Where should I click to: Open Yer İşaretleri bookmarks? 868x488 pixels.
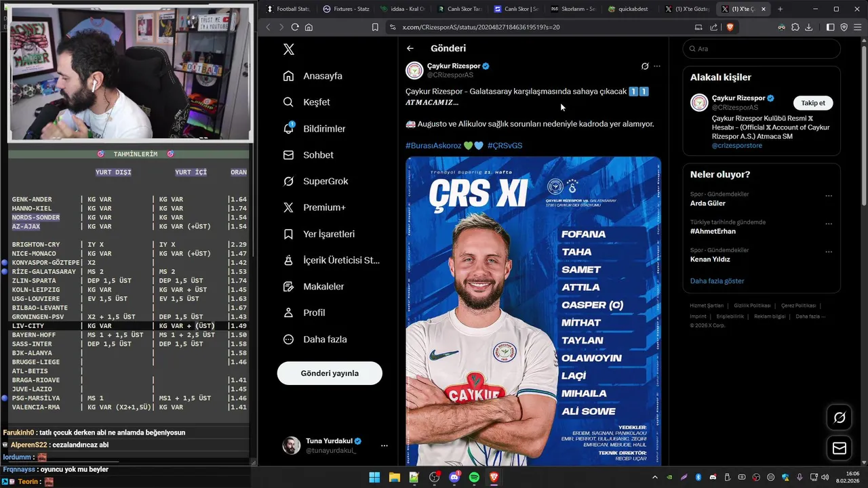click(319, 234)
